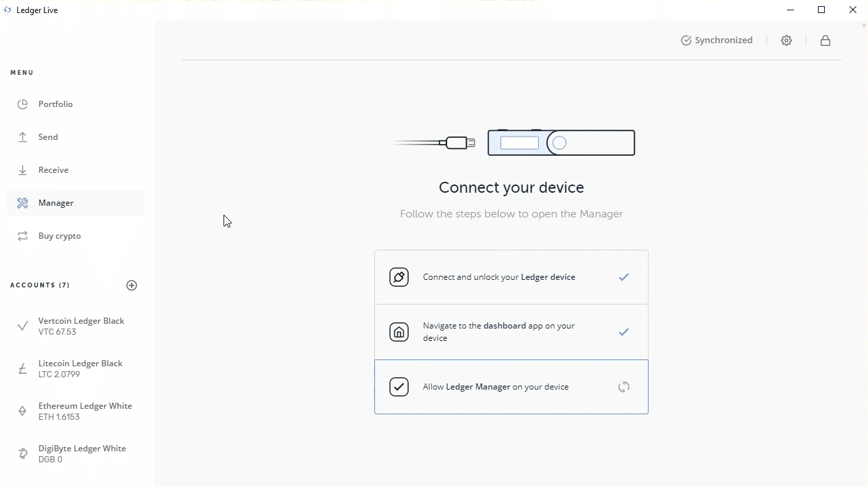Click the Litecoin currency icon
Image resolution: width=868 pixels, height=487 pixels.
tap(23, 369)
